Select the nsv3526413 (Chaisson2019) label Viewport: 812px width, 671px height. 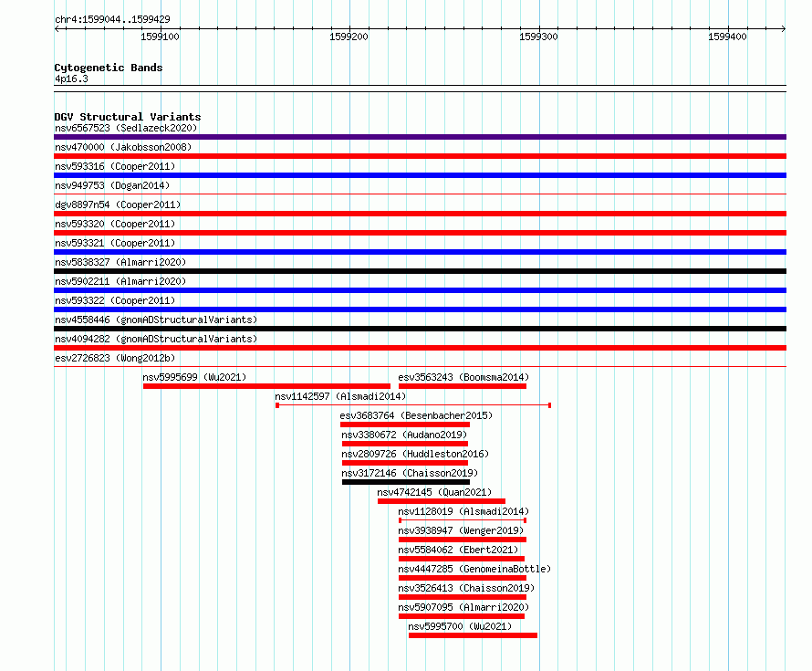click(466, 588)
